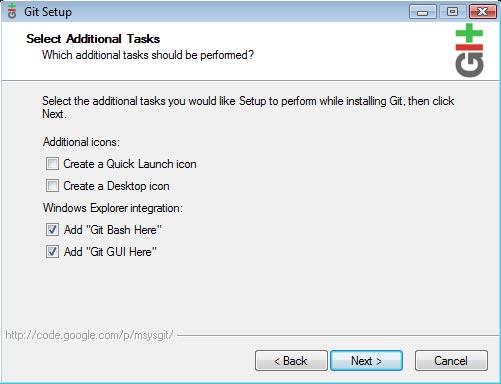Close the Git Setup dialog window

pyautogui.click(x=482, y=12)
